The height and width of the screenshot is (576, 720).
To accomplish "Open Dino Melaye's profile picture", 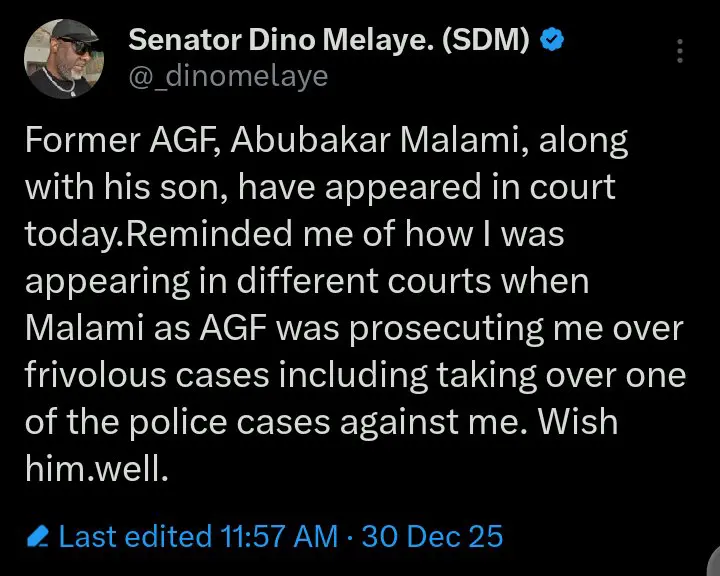I will [x=67, y=58].
